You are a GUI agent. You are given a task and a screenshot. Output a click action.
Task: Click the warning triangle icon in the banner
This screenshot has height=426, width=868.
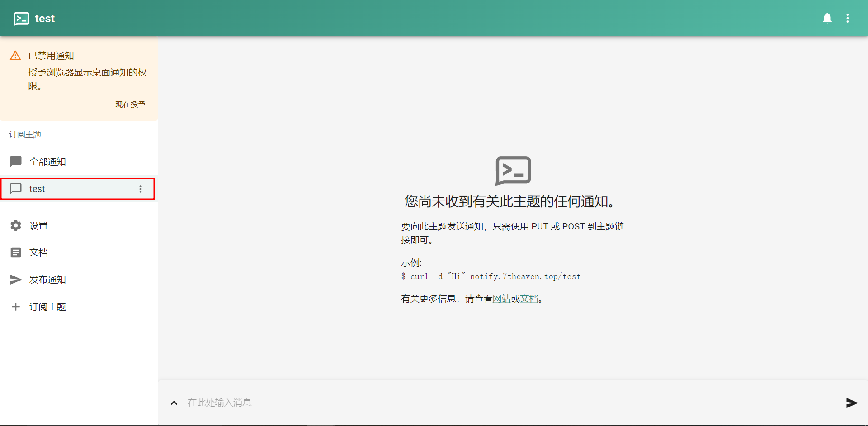point(15,55)
